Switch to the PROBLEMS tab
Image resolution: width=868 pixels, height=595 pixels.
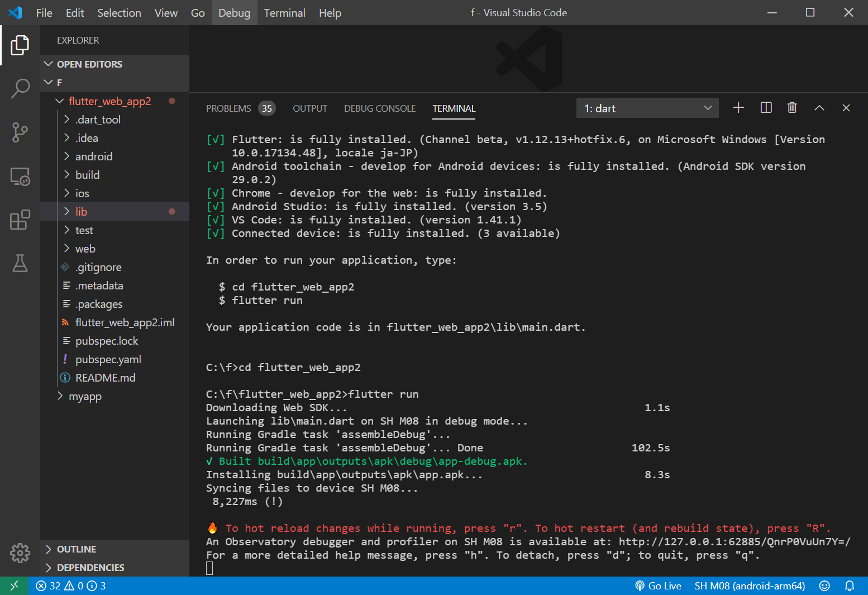(x=240, y=108)
